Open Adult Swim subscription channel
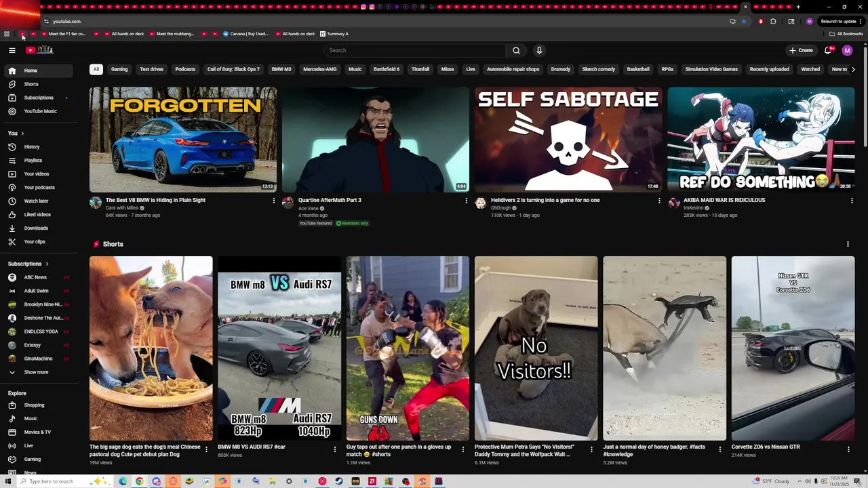 tap(39, 291)
